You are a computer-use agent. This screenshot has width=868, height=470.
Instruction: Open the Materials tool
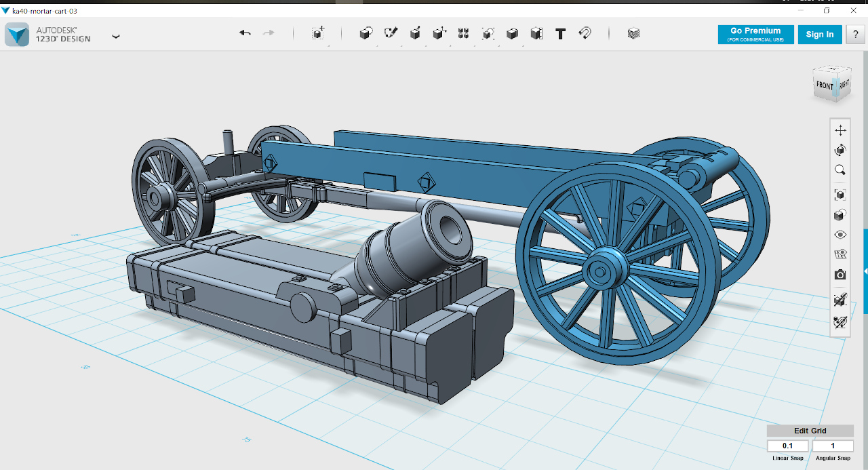tap(633, 33)
